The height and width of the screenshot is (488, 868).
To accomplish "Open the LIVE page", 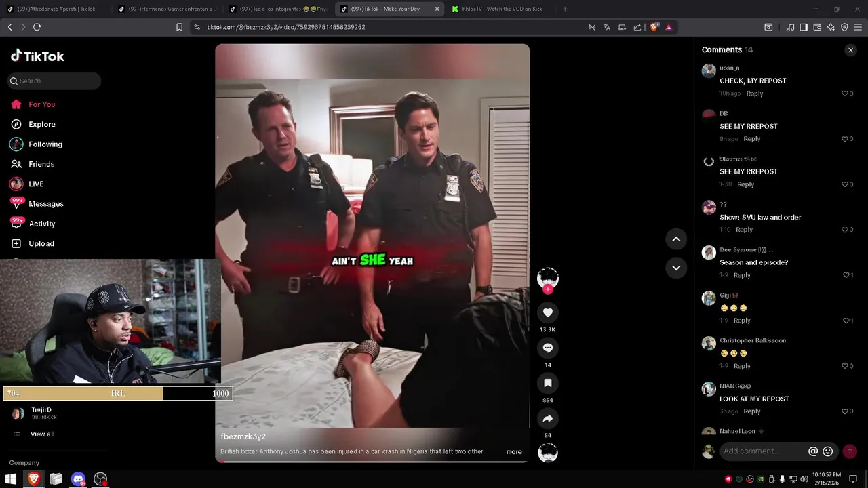I will click(36, 184).
